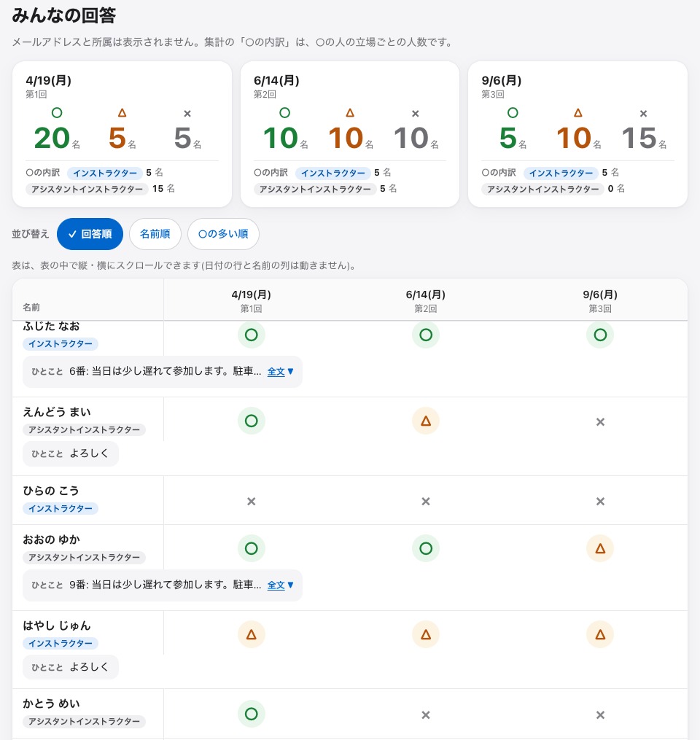The height and width of the screenshot is (740, 700).
Task: Click the circle icon in 4/19 summary card
Action: point(57,113)
